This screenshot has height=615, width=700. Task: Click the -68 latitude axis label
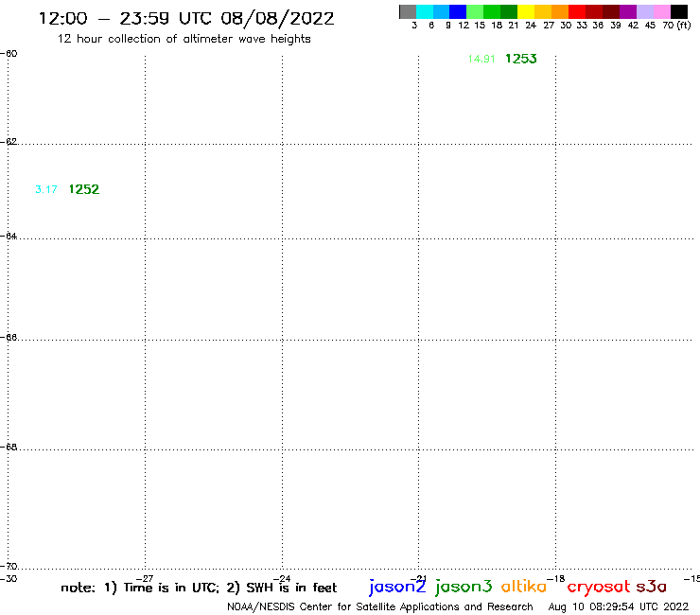[x=9, y=448]
